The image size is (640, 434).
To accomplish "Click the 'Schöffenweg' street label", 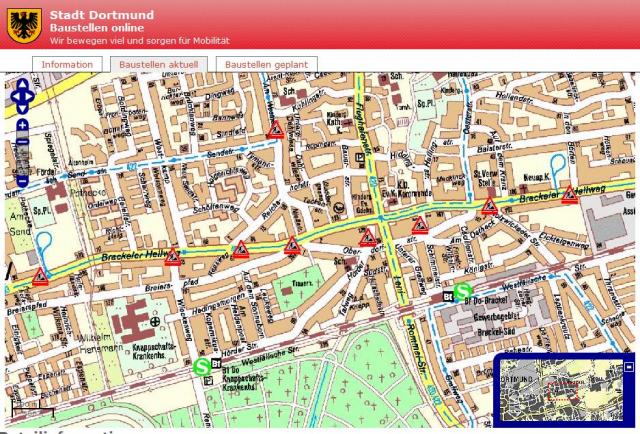I will [215, 208].
